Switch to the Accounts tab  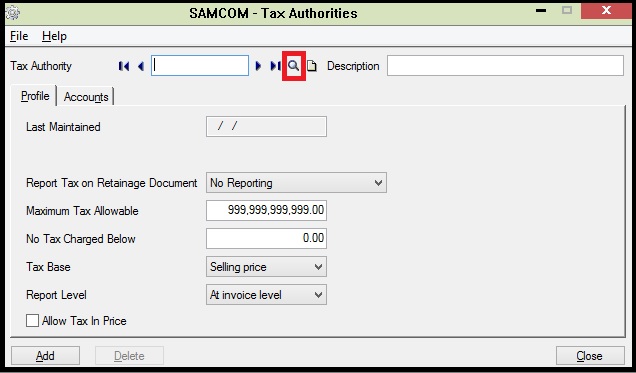point(86,97)
